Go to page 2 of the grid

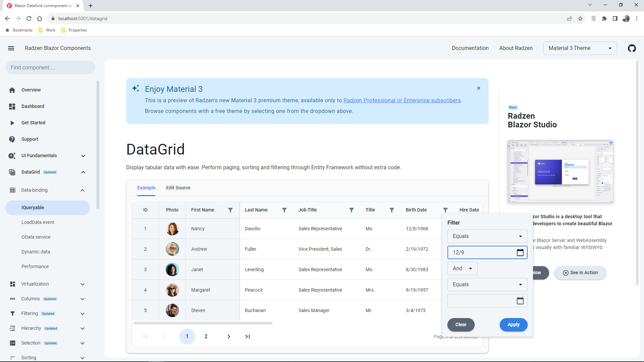pyautogui.click(x=206, y=337)
